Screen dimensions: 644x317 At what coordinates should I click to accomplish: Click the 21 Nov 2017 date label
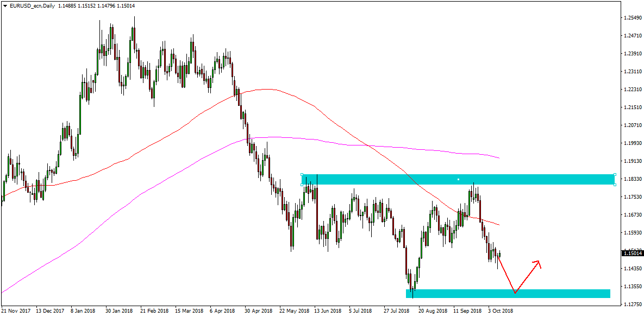tap(16, 311)
